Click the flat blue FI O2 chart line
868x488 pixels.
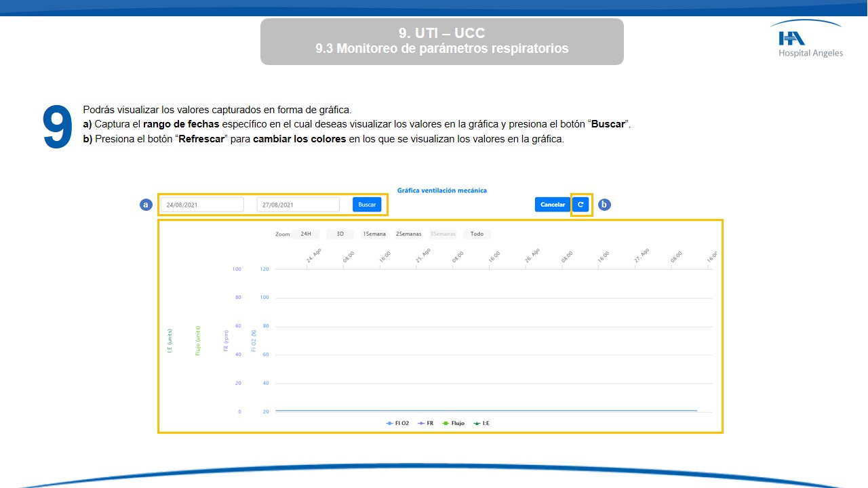[x=486, y=410]
